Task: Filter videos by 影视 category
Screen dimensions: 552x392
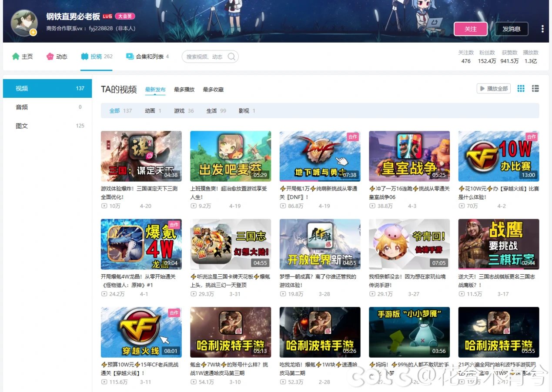Action: pyautogui.click(x=247, y=111)
